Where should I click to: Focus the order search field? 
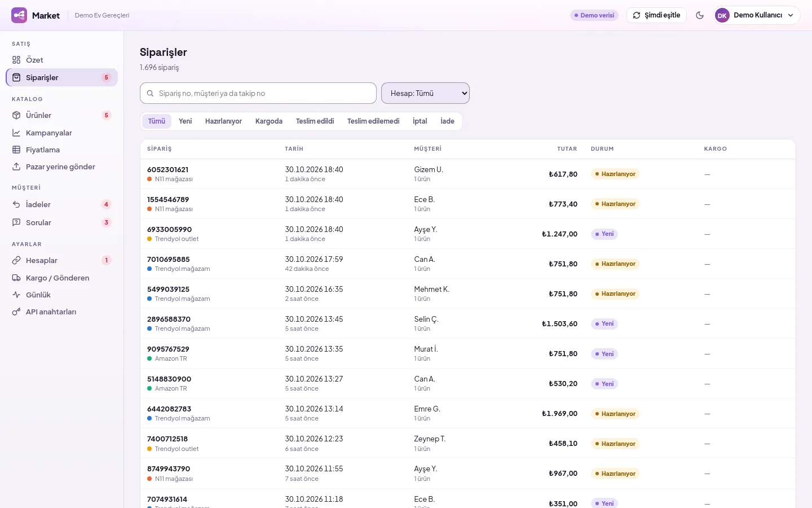pos(258,93)
